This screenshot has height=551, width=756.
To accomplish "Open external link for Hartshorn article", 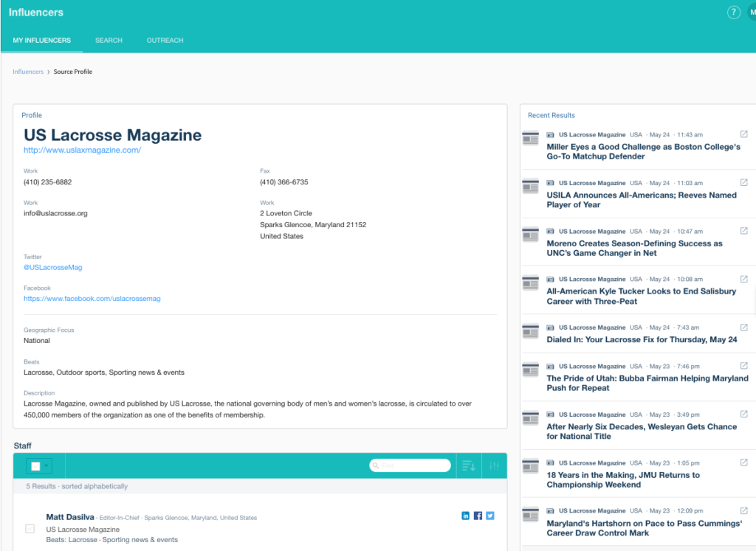I will click(744, 510).
